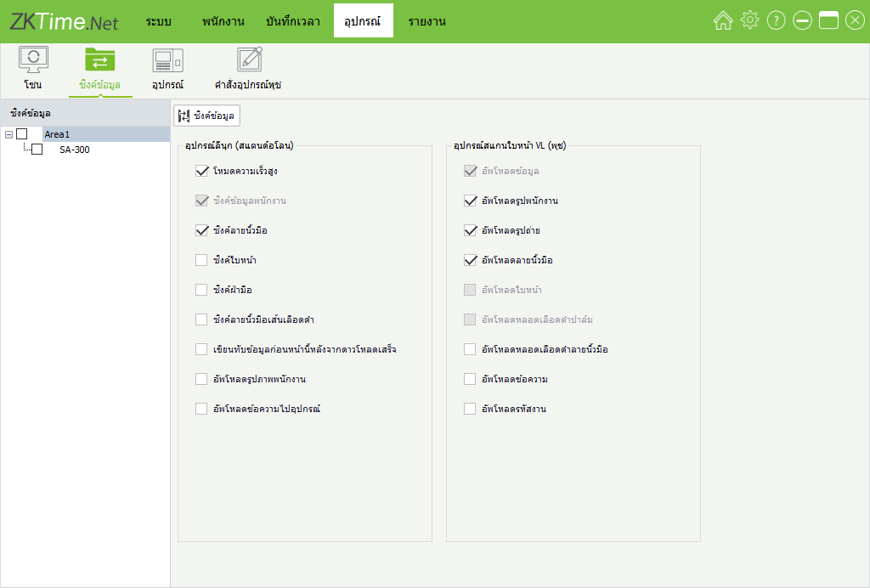Enable อัพโหลดข้อความ checkbox in VL panel

pos(470,379)
